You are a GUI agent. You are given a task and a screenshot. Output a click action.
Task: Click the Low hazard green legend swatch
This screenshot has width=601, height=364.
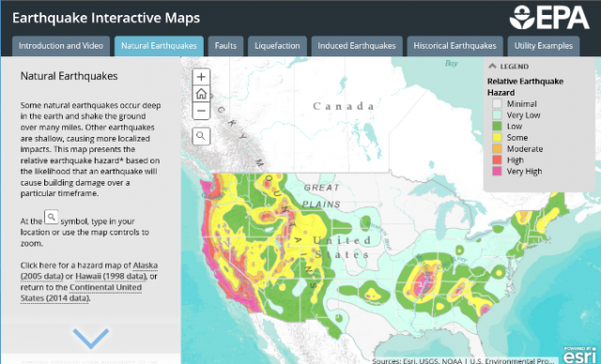click(497, 127)
